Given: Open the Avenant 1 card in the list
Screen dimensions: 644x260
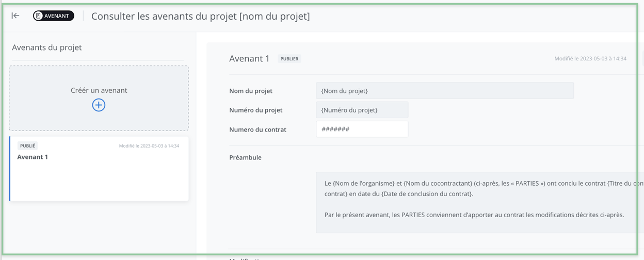Looking at the screenshot, I should (x=99, y=175).
